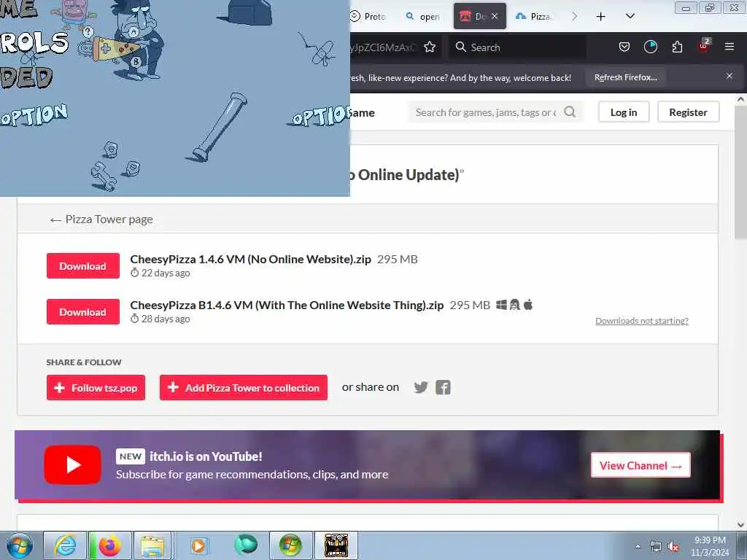Share the game on Twitter
The image size is (747, 560).
421,387
